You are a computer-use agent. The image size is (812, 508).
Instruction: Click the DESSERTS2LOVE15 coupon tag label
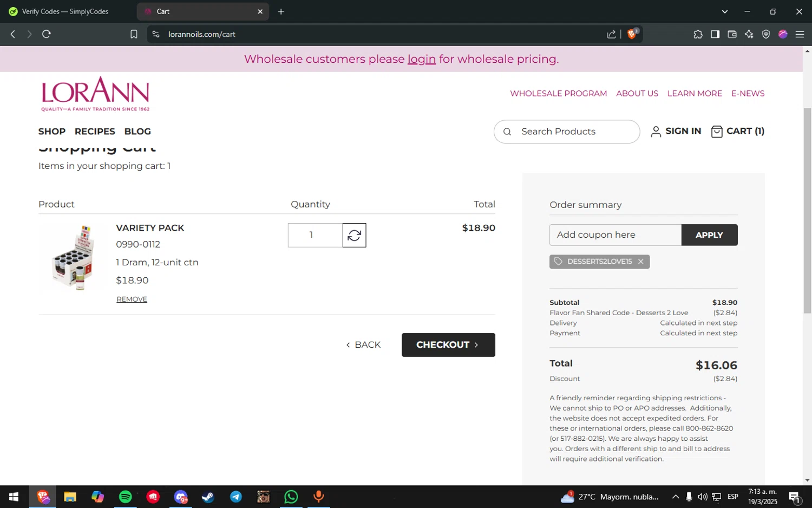coord(599,262)
